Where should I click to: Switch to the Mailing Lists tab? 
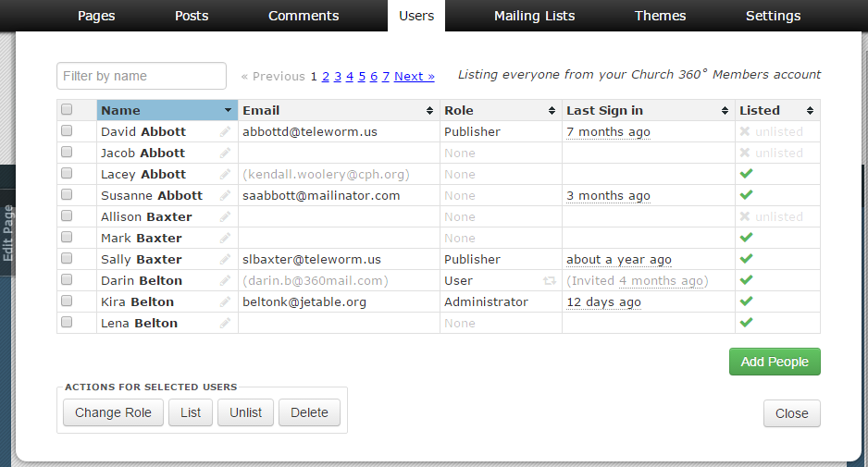pos(534,16)
